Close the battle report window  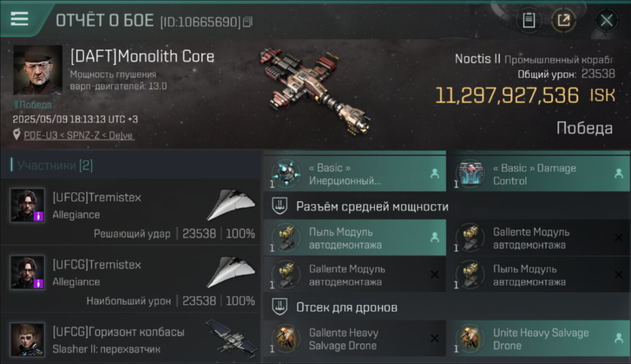607,20
